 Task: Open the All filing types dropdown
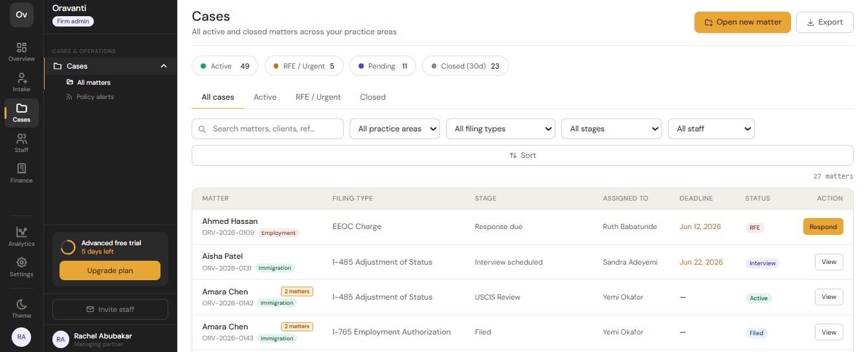[500, 129]
